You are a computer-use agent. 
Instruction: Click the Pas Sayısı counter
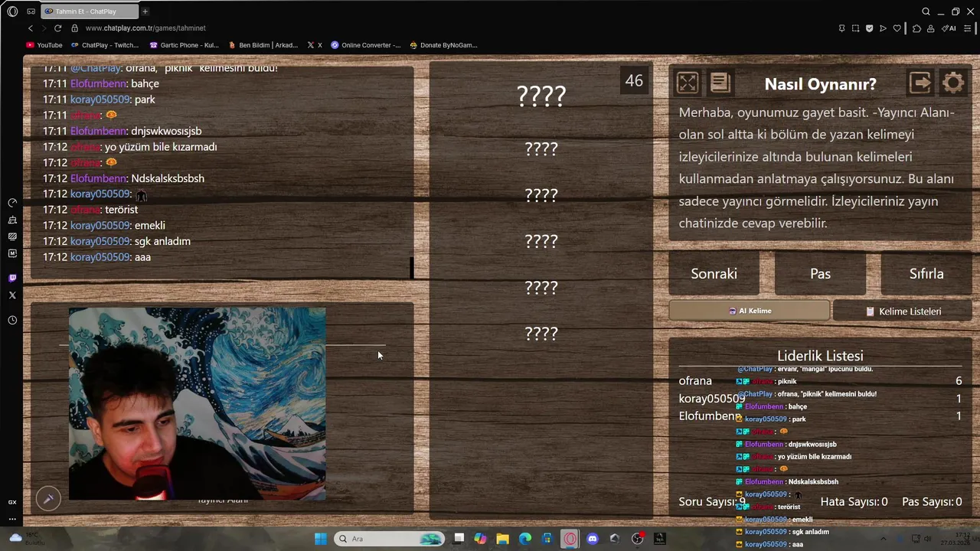[x=932, y=502]
